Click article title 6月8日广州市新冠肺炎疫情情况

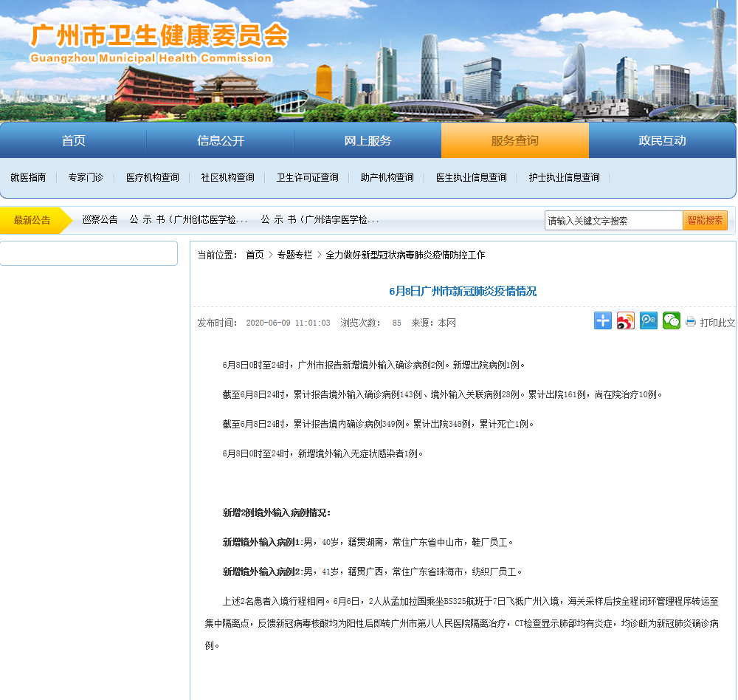463,291
